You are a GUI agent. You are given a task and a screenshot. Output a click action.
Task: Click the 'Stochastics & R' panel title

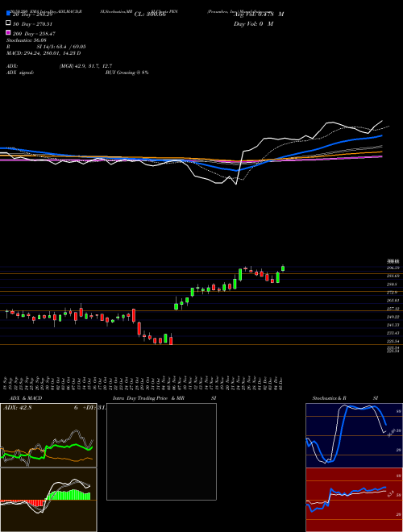(329, 398)
